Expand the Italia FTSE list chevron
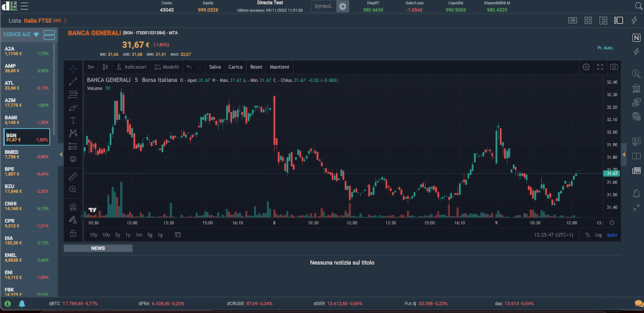The width and height of the screenshot is (644, 313). [x=66, y=20]
